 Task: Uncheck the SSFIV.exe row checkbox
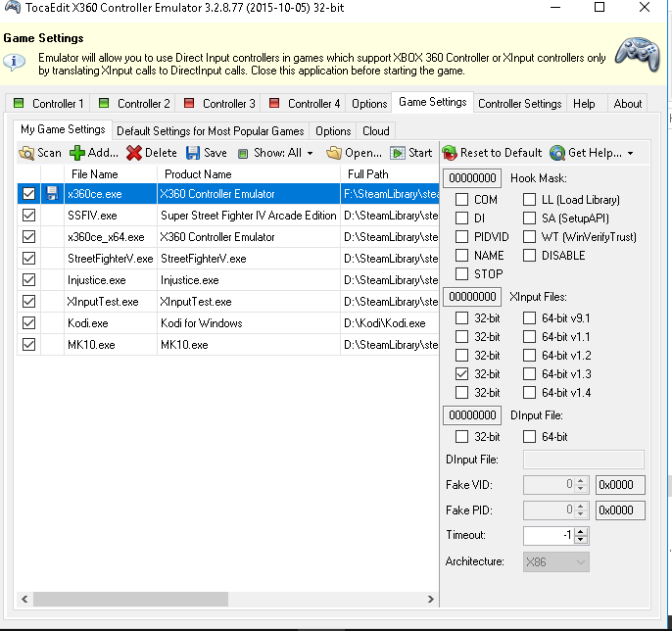[x=28, y=216]
